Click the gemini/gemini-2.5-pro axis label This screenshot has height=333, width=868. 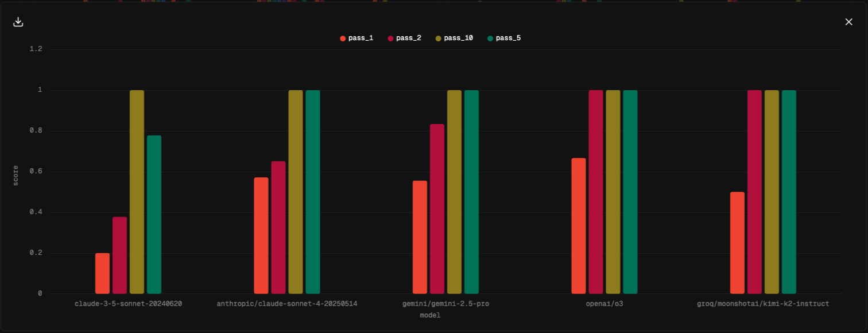(x=445, y=304)
